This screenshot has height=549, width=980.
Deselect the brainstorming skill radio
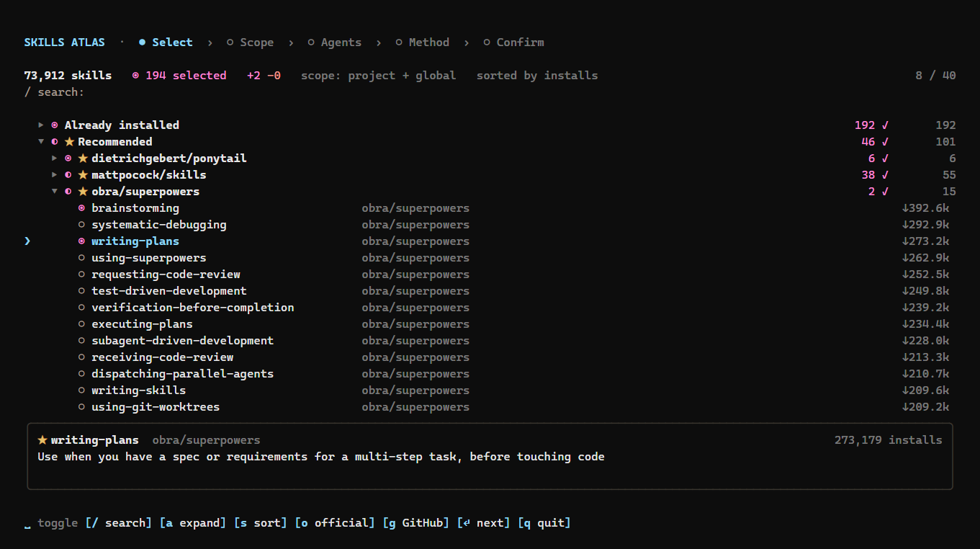[81, 208]
